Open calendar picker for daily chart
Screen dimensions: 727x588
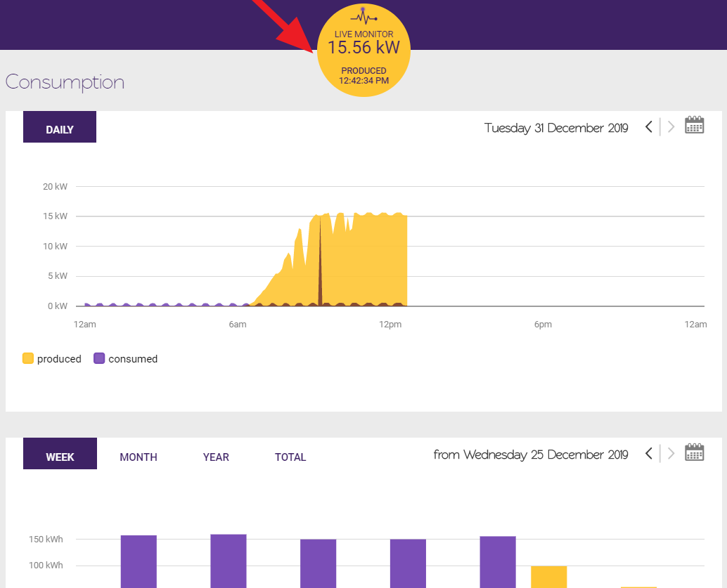click(695, 125)
